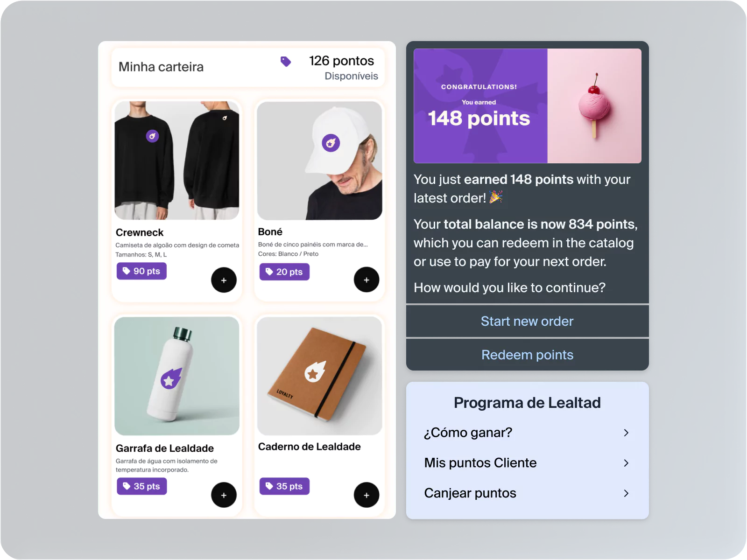The height and width of the screenshot is (560, 747).
Task: Add the Boné cap using plus icon
Action: point(366,280)
